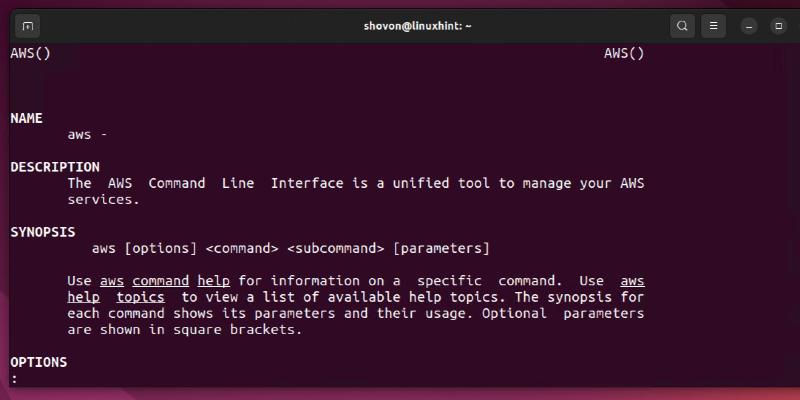Screen dimensions: 800x400
Task: Click the right AWS() page header
Action: [x=624, y=53]
